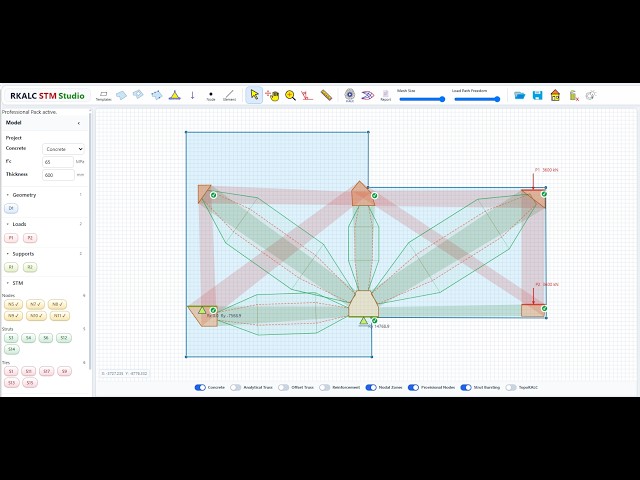Select node chip N5
The image size is (640, 480).
point(13,304)
